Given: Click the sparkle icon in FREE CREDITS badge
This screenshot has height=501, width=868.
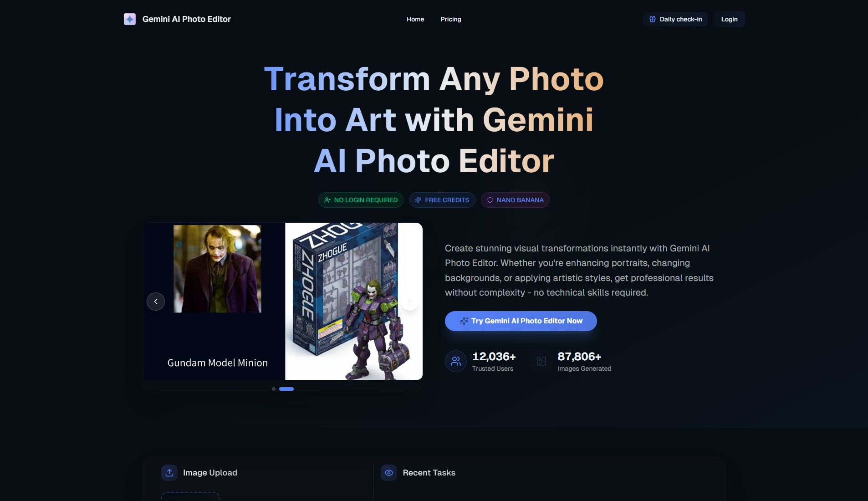Looking at the screenshot, I should [x=418, y=200].
